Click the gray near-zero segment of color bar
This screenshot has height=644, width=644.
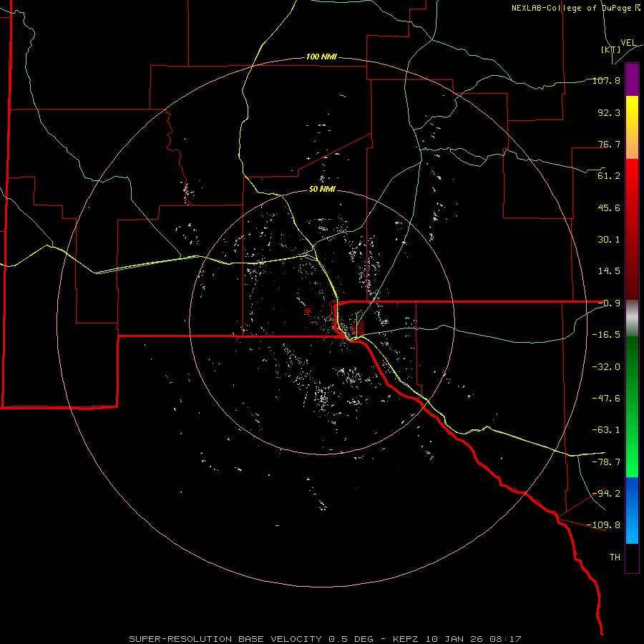[x=632, y=318]
